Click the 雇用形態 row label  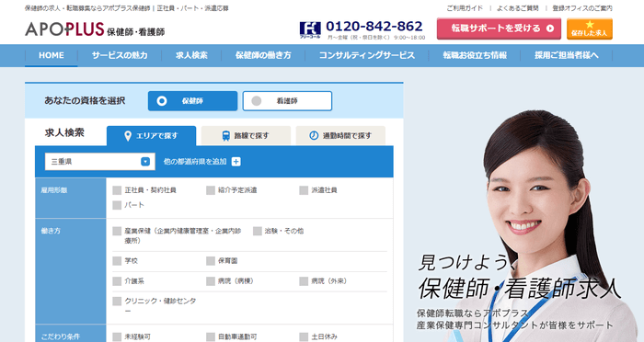click(x=54, y=190)
